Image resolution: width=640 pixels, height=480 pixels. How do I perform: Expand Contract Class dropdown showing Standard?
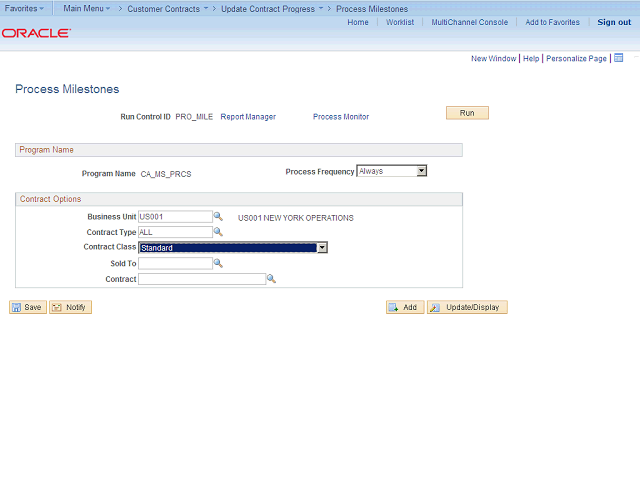tap(233, 247)
